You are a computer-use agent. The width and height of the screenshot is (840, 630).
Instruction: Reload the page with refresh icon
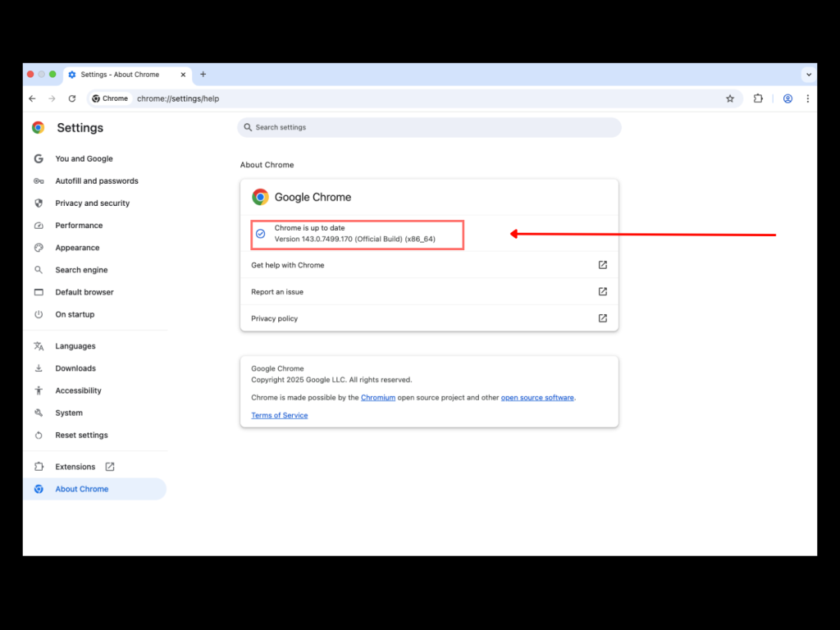pos(72,98)
